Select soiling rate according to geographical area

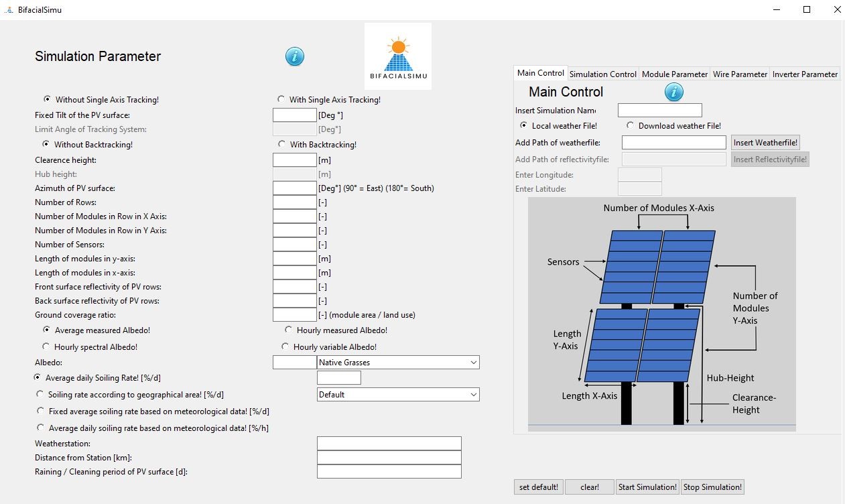click(41, 394)
